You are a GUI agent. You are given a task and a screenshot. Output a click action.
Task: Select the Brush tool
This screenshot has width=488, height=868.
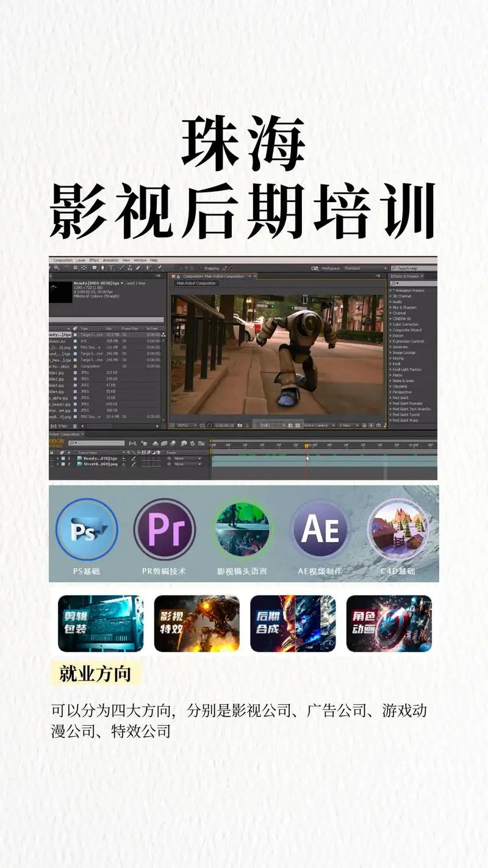click(122, 267)
